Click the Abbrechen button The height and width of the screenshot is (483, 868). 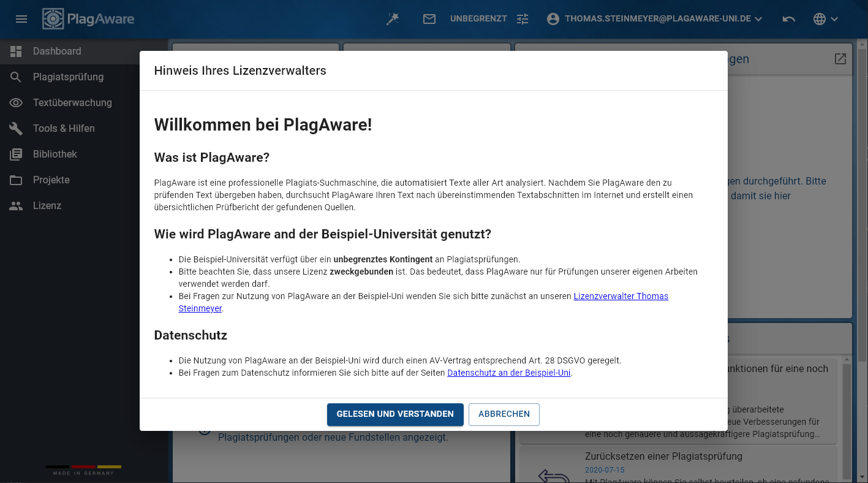click(504, 414)
